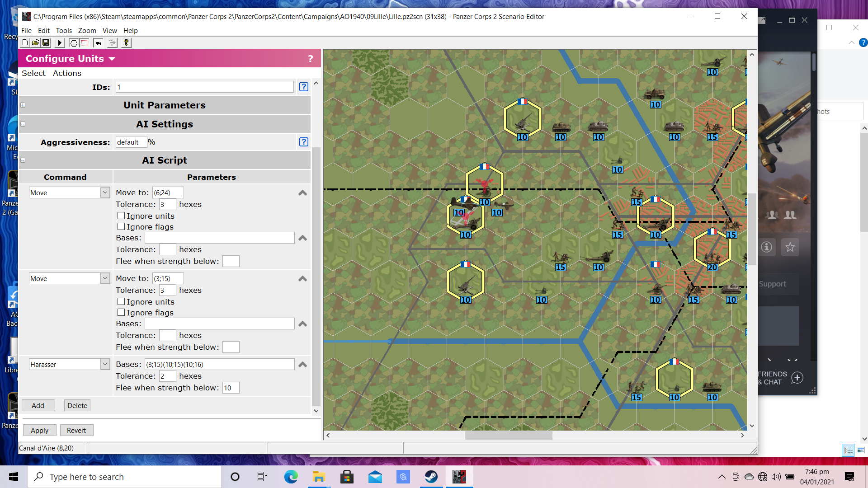Click the map horizontal scrollbar thumb
Viewport: 868px width, 488px height.
click(509, 435)
